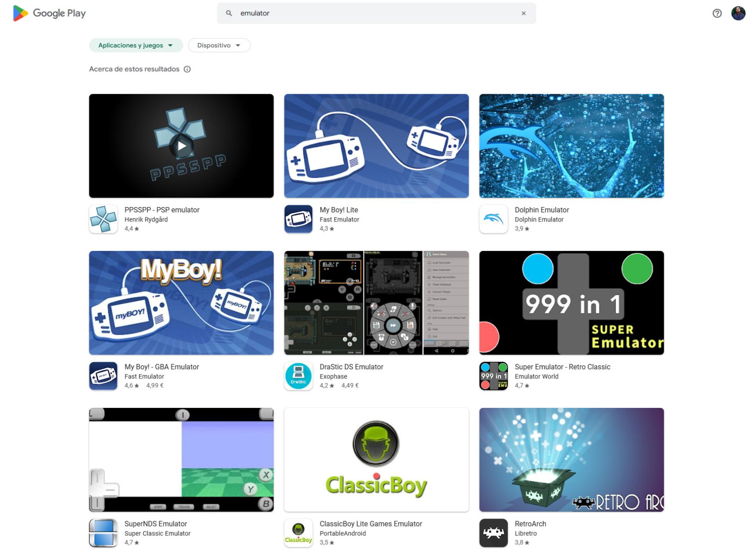The width and height of the screenshot is (750, 560).
Task: Expand the Aplicaciones y juegos filter
Action: click(x=136, y=45)
